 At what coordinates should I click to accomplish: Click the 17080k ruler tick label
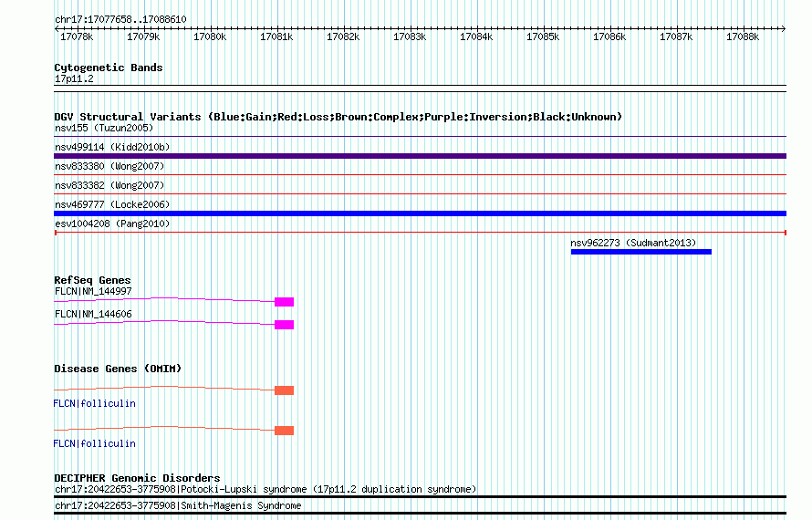tap(210, 36)
